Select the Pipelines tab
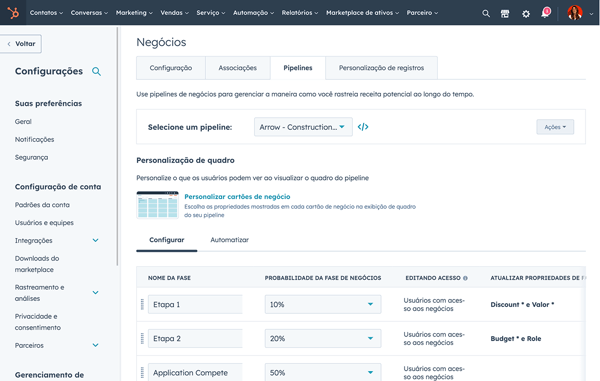The image size is (600, 381). [x=298, y=68]
